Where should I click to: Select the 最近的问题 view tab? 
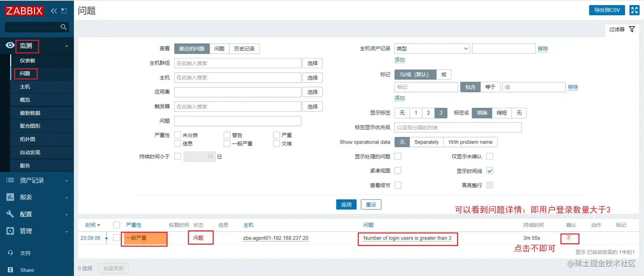click(x=192, y=49)
